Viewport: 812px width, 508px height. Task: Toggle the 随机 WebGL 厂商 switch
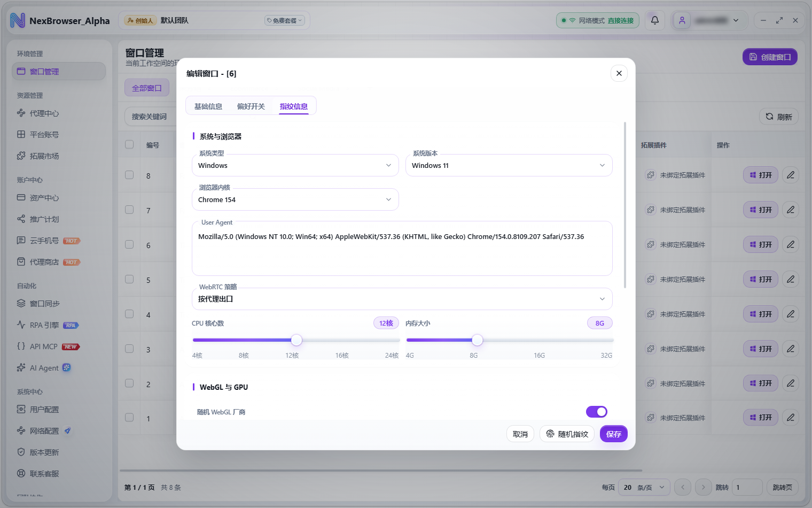click(597, 412)
